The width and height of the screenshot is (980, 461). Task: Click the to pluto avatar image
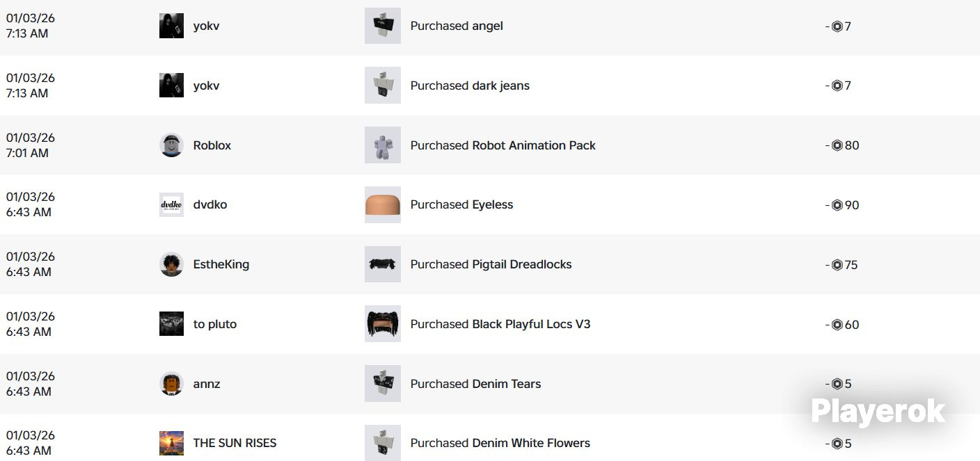click(171, 324)
